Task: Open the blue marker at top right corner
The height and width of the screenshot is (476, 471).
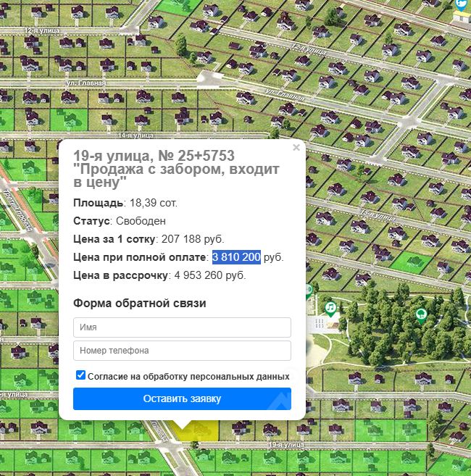Action: pyautogui.click(x=461, y=4)
